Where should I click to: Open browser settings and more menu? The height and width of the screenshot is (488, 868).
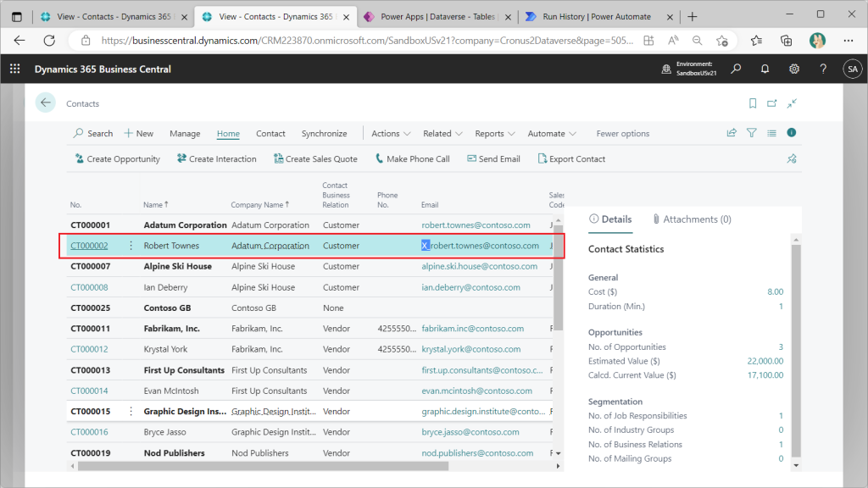(848, 41)
